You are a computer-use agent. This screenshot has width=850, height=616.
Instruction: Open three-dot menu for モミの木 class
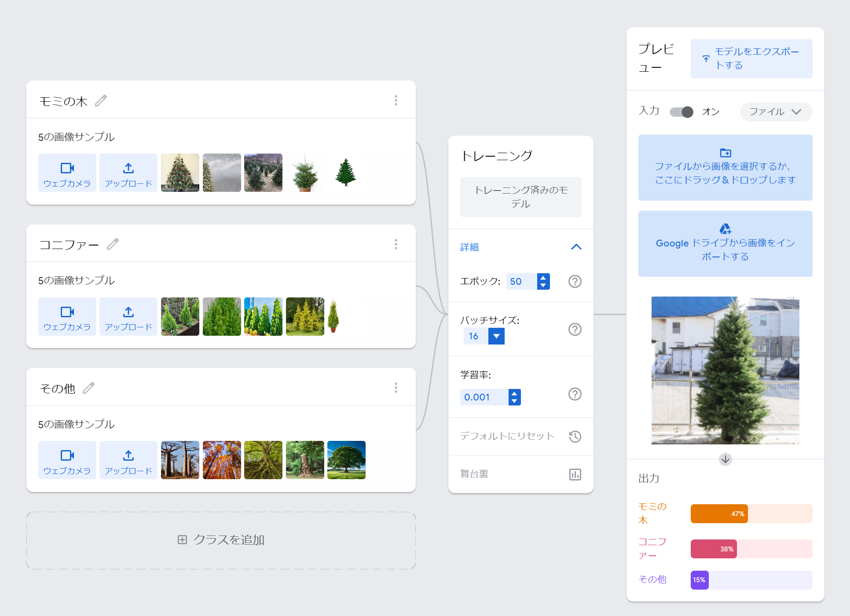pos(396,100)
